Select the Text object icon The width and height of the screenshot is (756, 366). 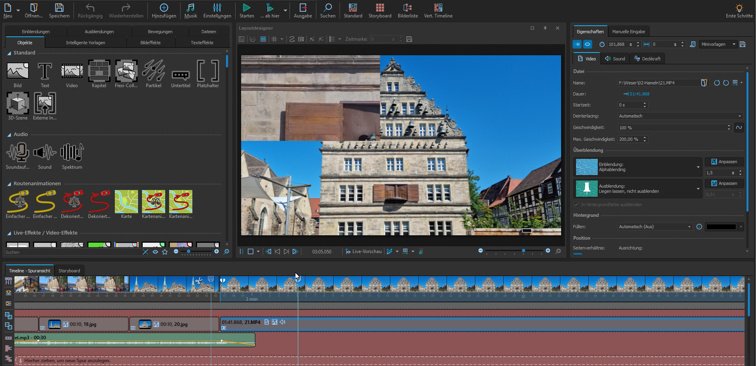(45, 71)
